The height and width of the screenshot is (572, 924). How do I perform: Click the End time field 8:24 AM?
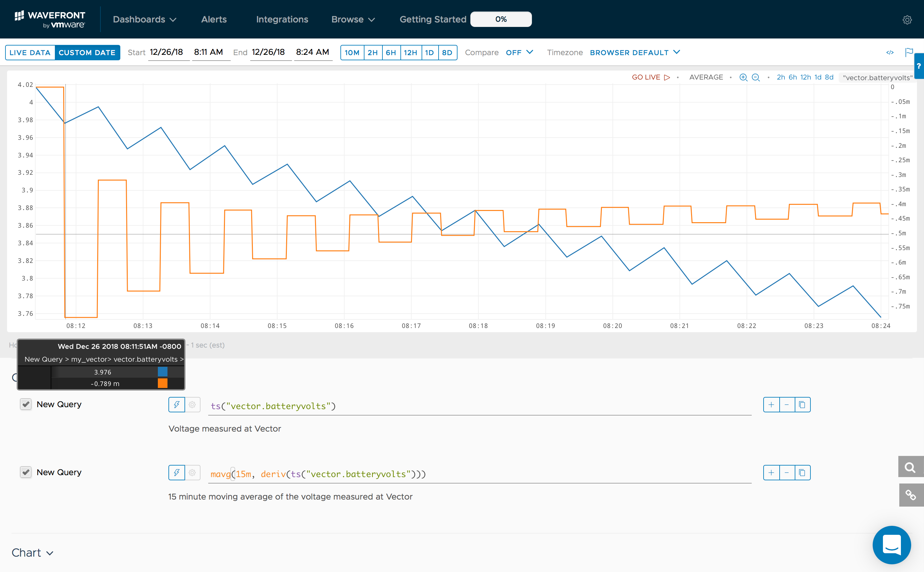[313, 52]
